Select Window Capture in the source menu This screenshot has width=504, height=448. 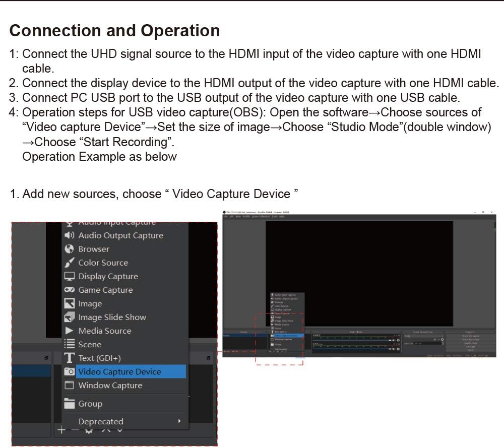pos(124,385)
